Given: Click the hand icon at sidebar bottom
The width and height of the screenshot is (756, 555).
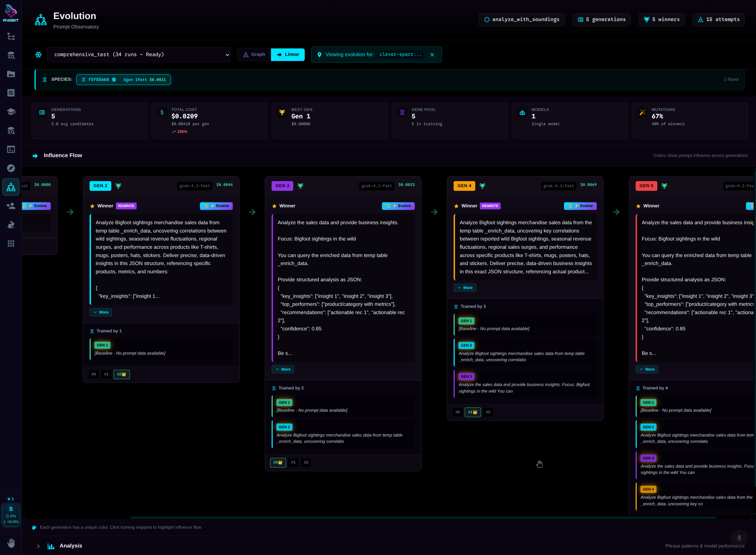Looking at the screenshot, I should coord(11,543).
